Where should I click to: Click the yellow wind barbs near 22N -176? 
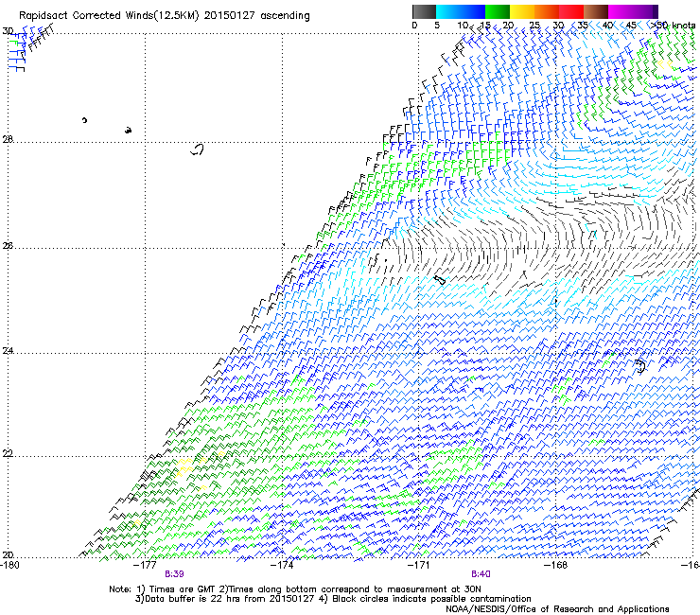[x=184, y=466]
